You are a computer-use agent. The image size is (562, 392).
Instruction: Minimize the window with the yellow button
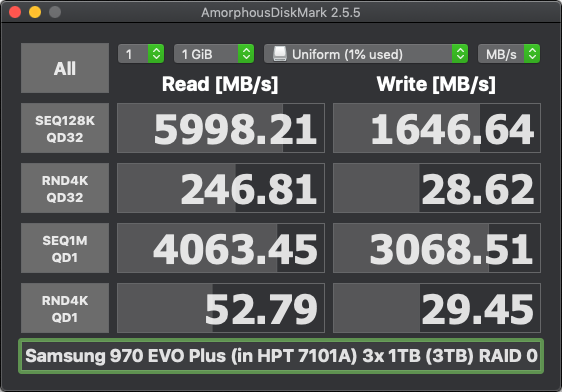35,12
